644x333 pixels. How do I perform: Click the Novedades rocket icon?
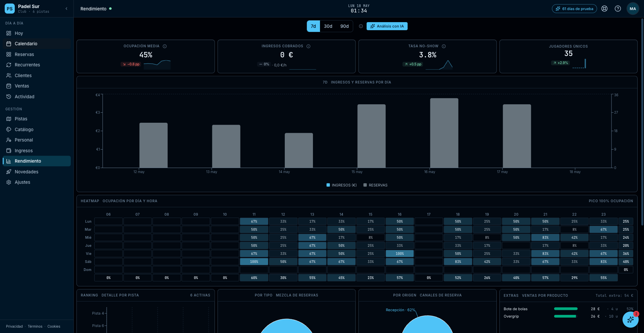pos(9,172)
